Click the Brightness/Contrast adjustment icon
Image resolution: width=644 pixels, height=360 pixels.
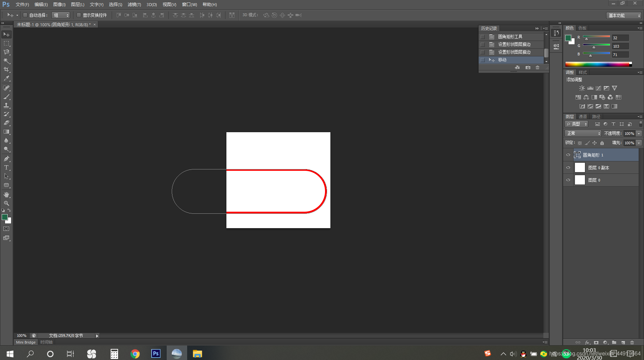coord(582,88)
